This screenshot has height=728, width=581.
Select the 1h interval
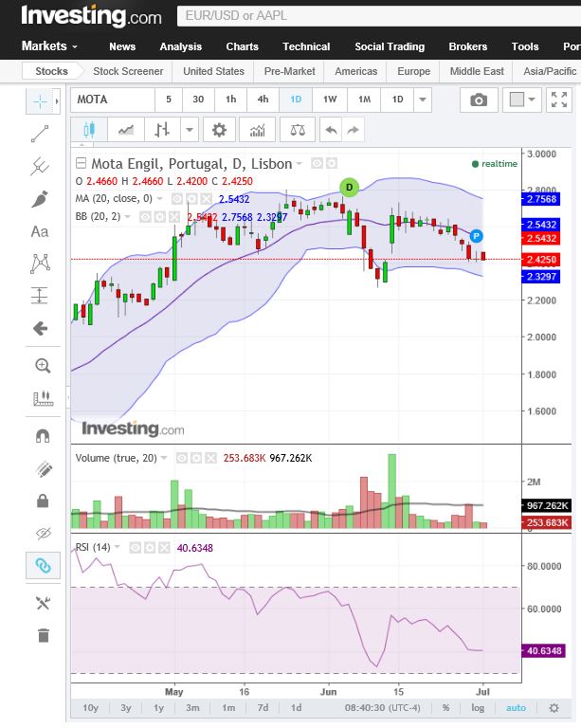pos(230,100)
